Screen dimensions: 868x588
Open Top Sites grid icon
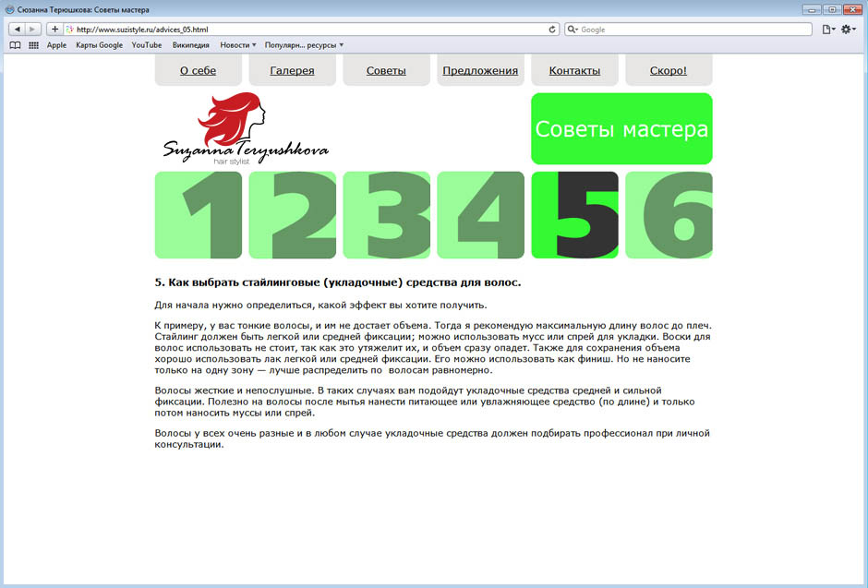[33, 44]
